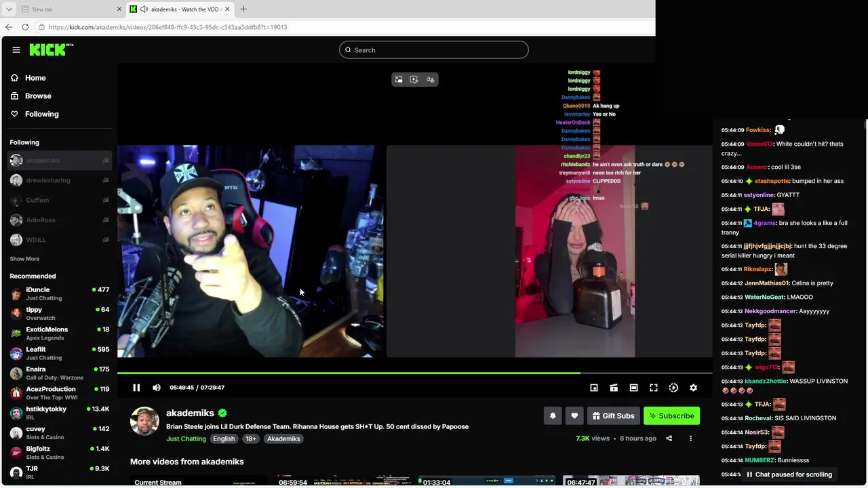Click the clip creation clapperboard icon
This screenshot has height=488, width=868.
click(614, 388)
